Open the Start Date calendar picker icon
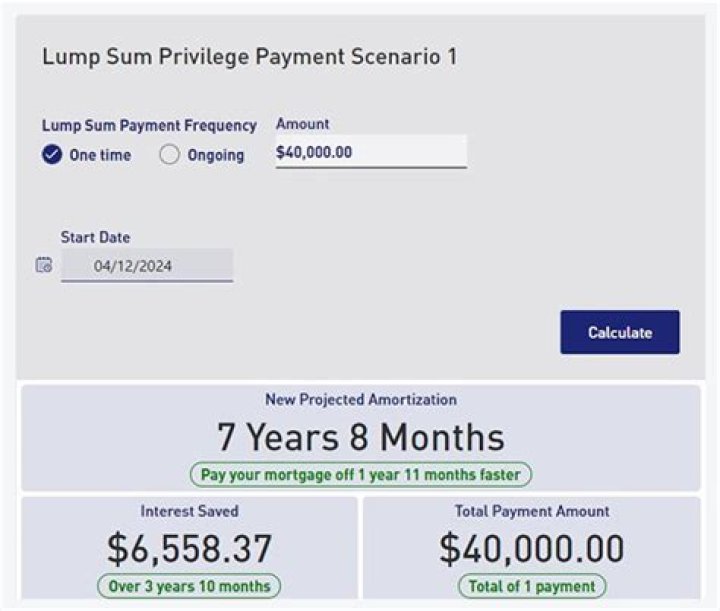 click(x=44, y=265)
